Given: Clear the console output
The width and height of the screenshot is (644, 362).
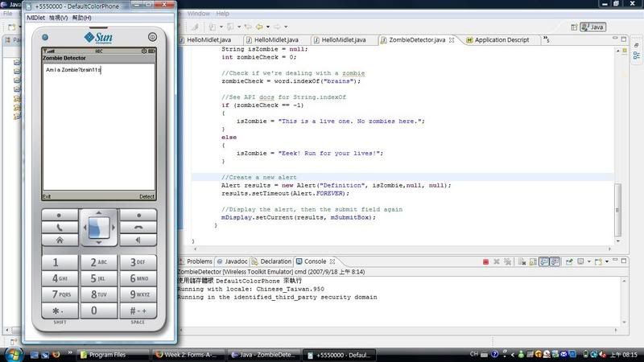Looking at the screenshot, I should pos(522,261).
